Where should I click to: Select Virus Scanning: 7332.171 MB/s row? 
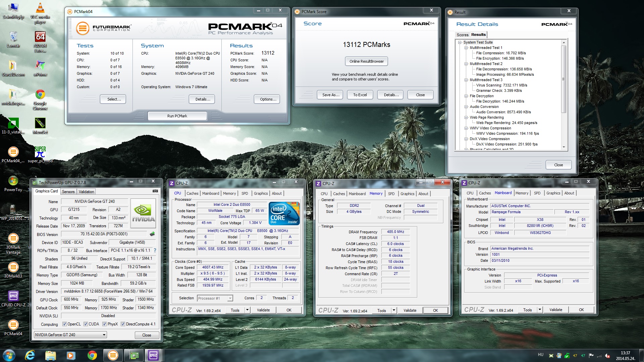point(501,85)
